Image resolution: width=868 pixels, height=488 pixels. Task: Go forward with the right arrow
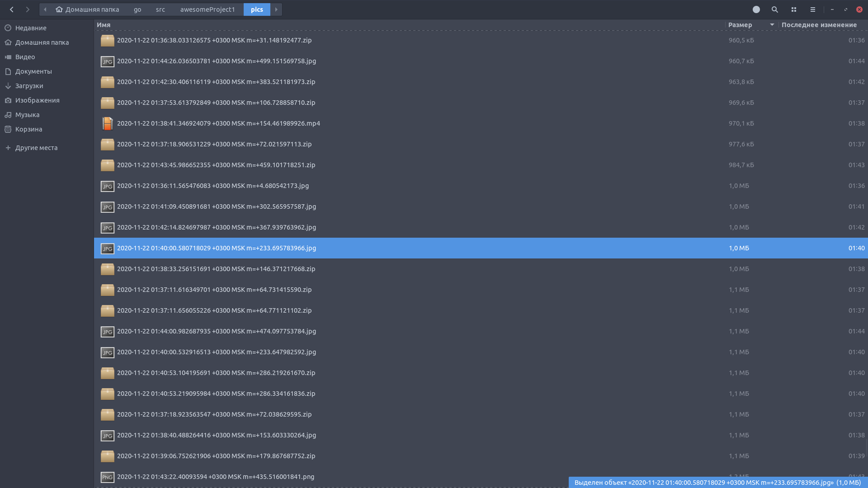28,9
